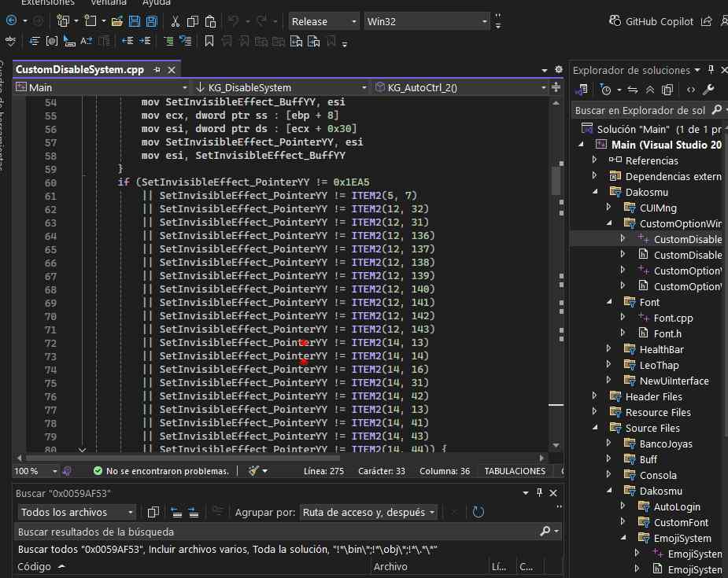Click Show All Files icon in Solution Explorer
Image resolution: width=728 pixels, height=578 pixels.
coord(667,90)
